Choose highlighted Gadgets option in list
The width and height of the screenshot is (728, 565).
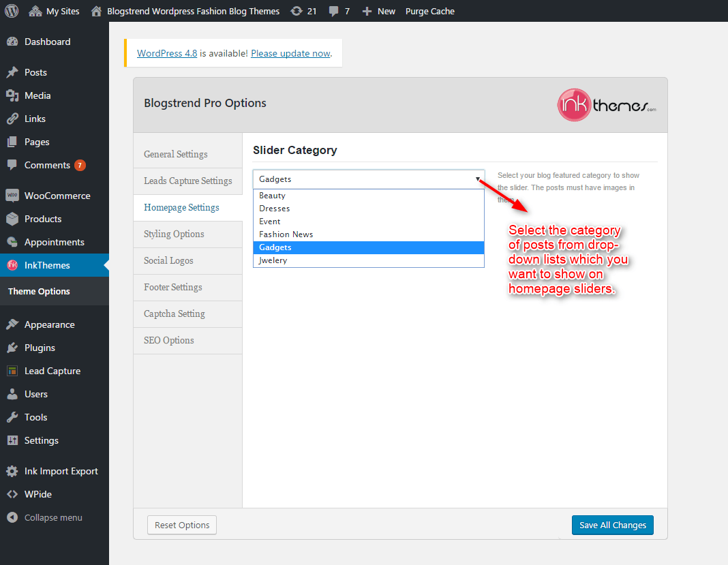click(x=369, y=247)
